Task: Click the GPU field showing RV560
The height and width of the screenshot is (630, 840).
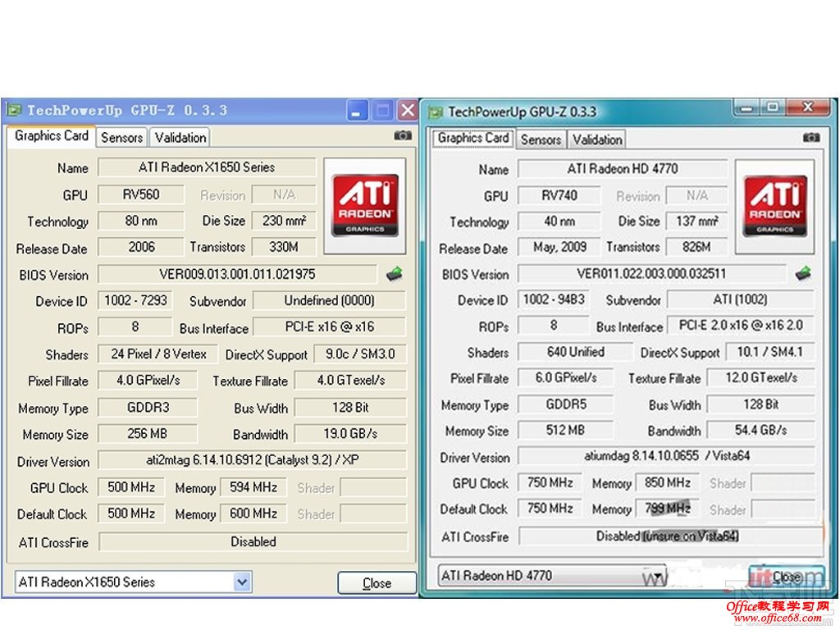Action: [x=141, y=194]
